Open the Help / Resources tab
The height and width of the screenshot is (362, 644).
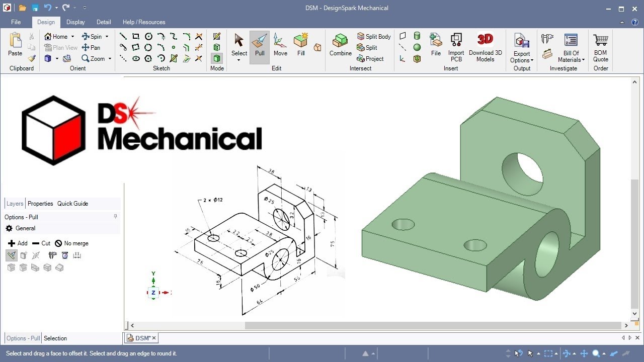pos(144,22)
